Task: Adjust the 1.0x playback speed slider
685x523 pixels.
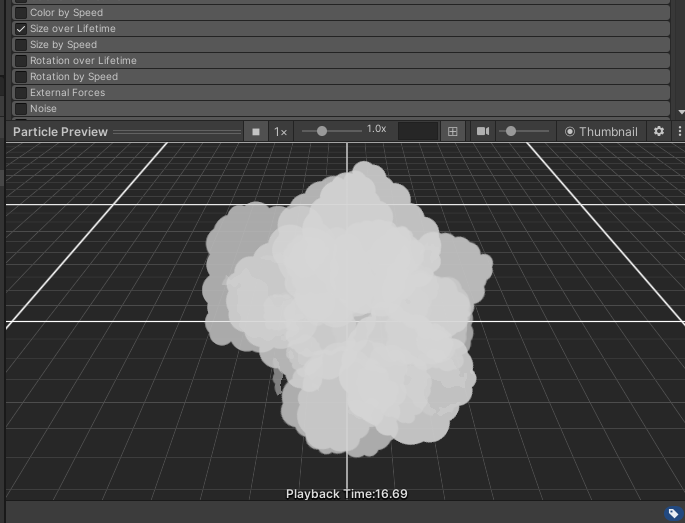Action: tap(322, 131)
